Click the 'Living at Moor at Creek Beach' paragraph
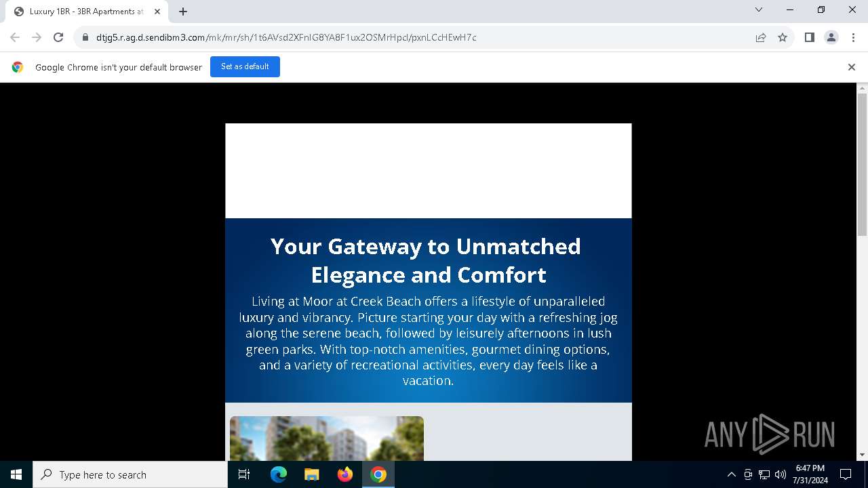Screen dimensions: 868x488 pyautogui.click(x=428, y=341)
